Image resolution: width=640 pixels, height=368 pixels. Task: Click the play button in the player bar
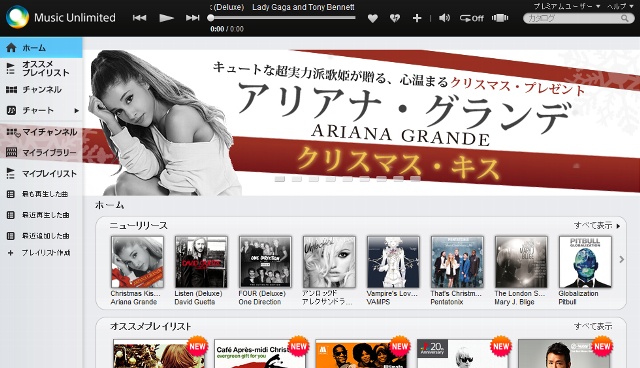click(x=166, y=18)
